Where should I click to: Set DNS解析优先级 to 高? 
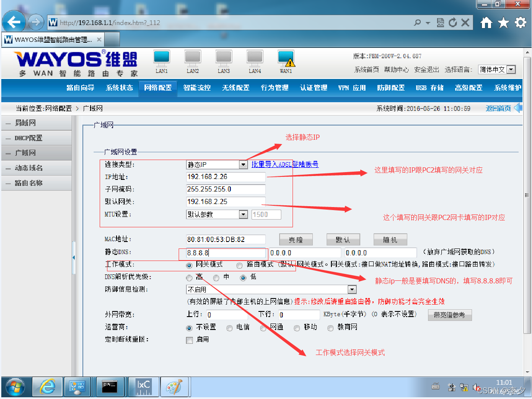(x=189, y=277)
